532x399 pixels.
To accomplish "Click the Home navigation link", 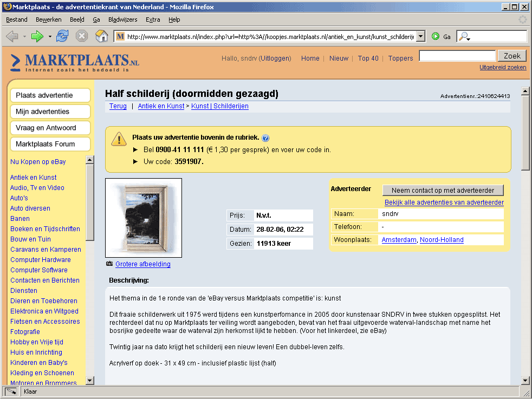I will pyautogui.click(x=310, y=58).
